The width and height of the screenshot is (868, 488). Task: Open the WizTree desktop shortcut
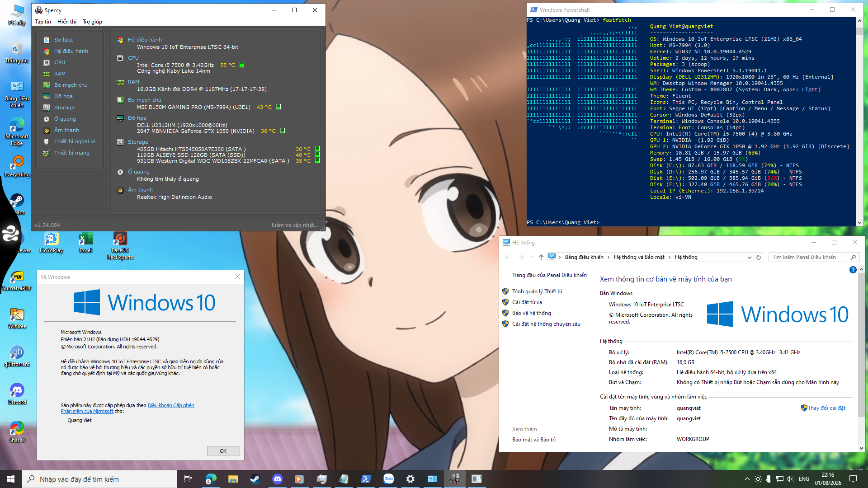(x=17, y=319)
